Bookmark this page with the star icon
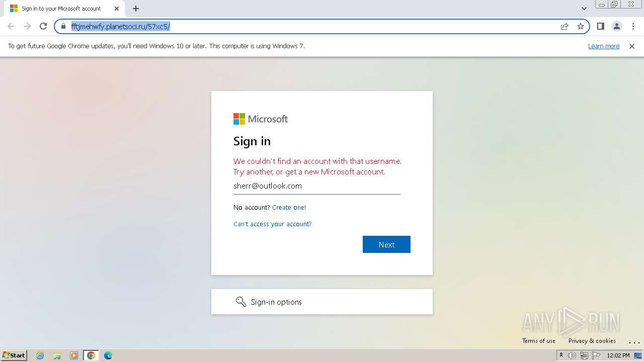This screenshot has height=362, width=644. (581, 26)
